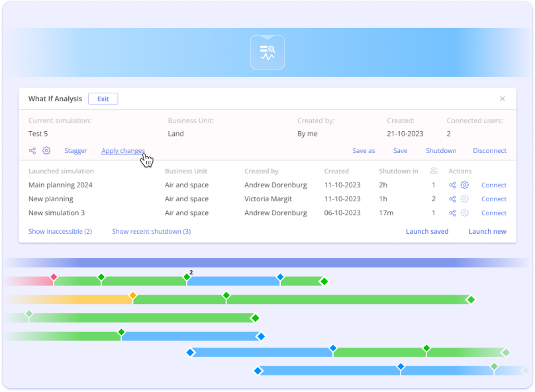Image resolution: width=535 pixels, height=392 pixels.
Task: Click Victoria Margit creator name
Action: click(x=268, y=199)
